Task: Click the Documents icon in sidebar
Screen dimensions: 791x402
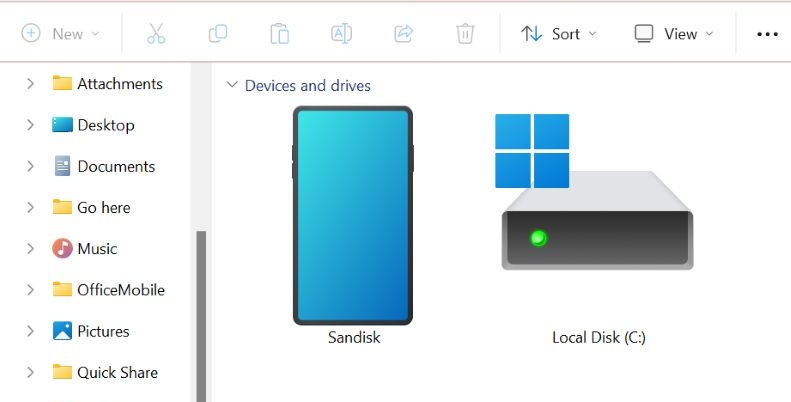Action: pyautogui.click(x=62, y=166)
